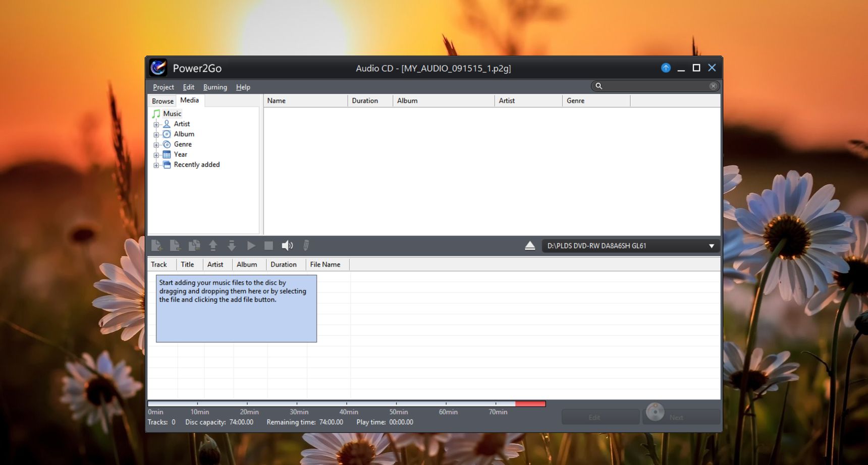Click the move track down arrow

(x=232, y=246)
